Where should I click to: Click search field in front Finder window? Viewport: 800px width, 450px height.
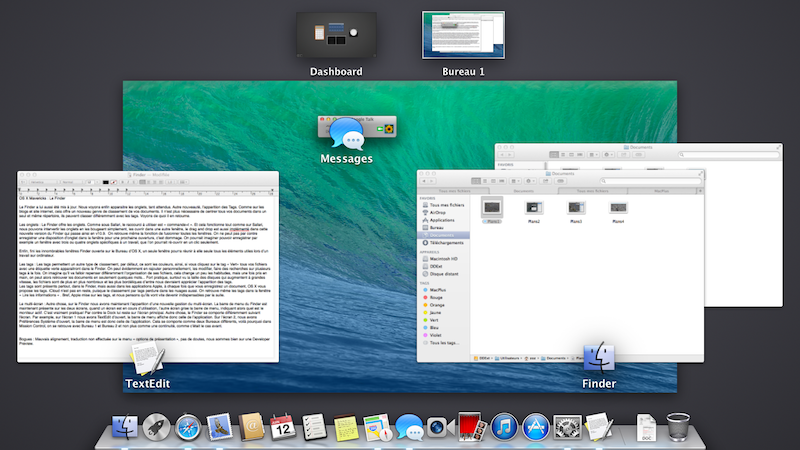coord(650,181)
